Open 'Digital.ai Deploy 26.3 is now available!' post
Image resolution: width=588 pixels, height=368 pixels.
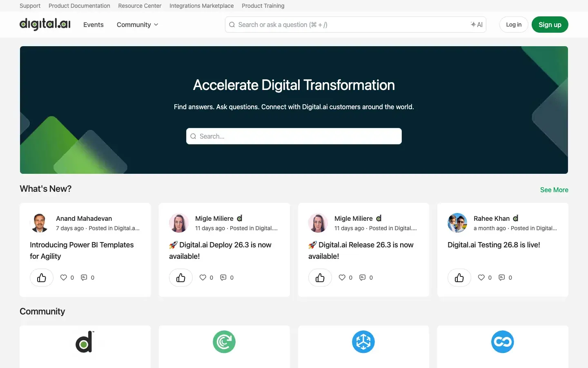pos(220,251)
